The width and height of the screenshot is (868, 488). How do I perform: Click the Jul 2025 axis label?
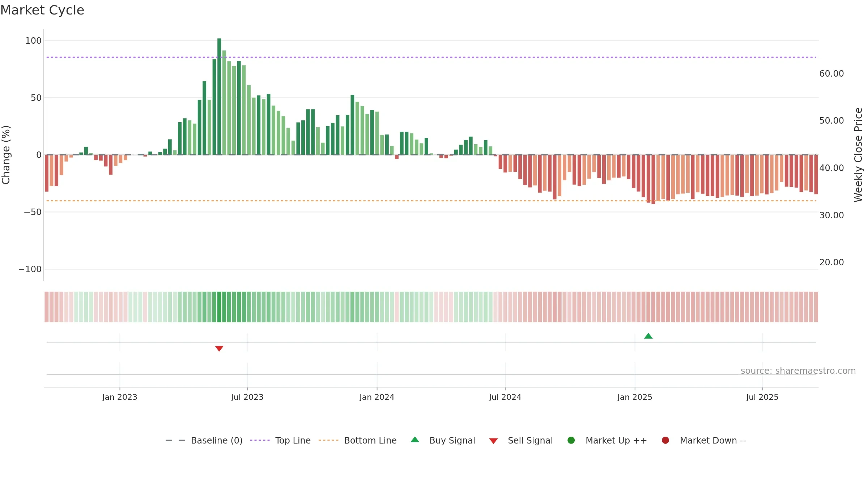[x=762, y=397]
